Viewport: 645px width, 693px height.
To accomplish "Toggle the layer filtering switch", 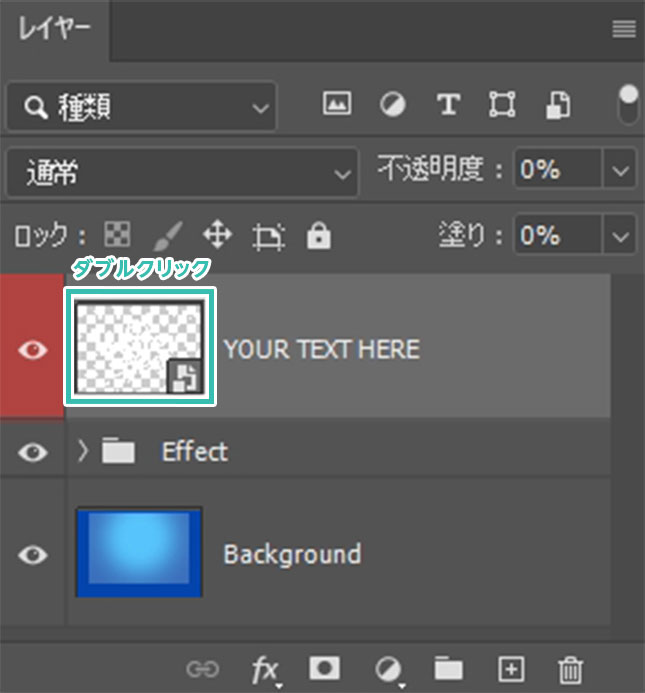I will click(x=628, y=104).
